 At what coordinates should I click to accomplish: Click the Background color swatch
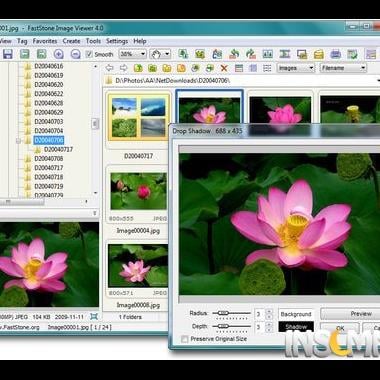[x=296, y=314]
